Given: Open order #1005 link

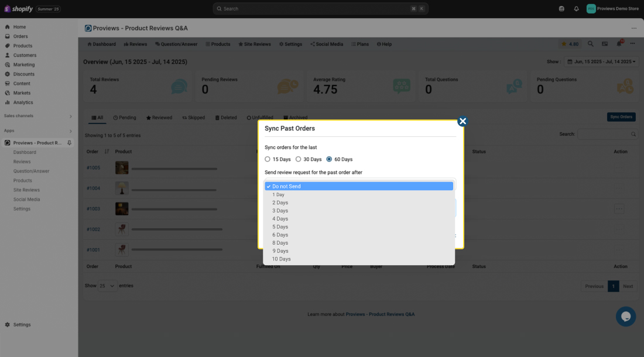Looking at the screenshot, I should 93,168.
